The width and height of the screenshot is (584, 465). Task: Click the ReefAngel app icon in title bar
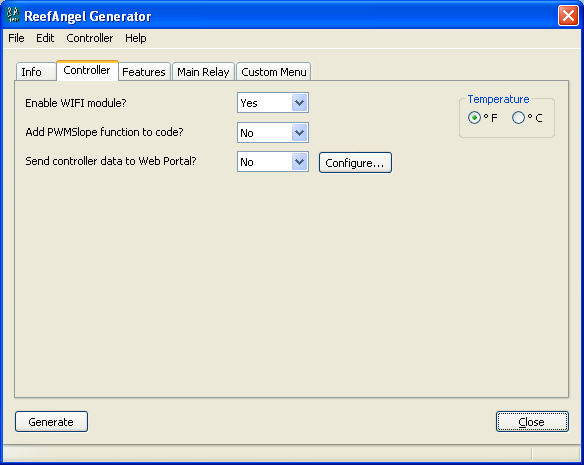13,15
